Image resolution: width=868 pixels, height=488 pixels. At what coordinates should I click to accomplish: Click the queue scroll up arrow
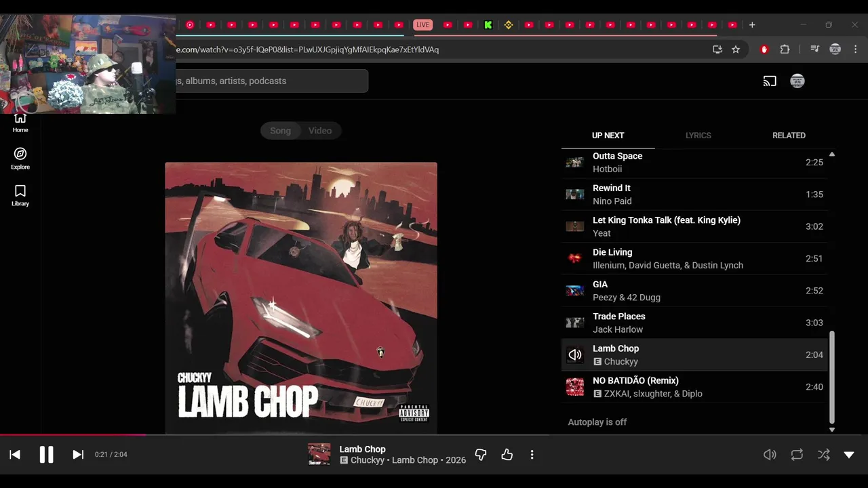832,155
